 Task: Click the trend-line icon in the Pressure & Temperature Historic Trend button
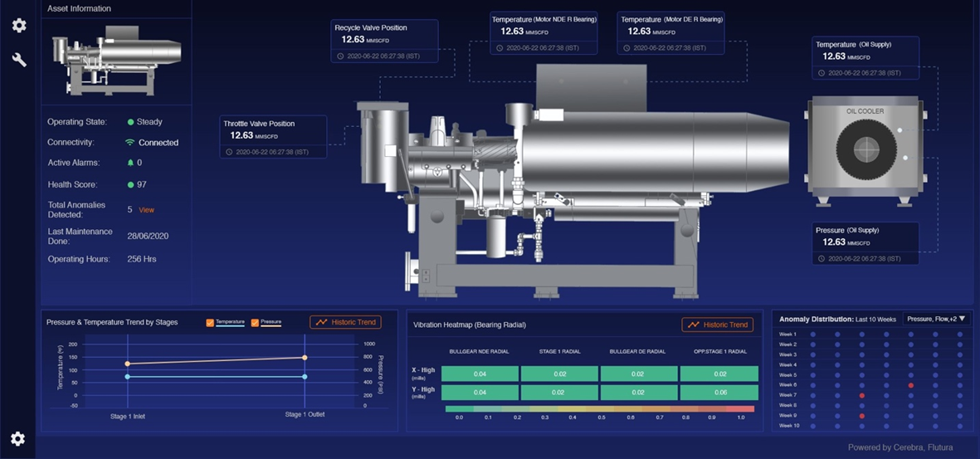coord(322,322)
